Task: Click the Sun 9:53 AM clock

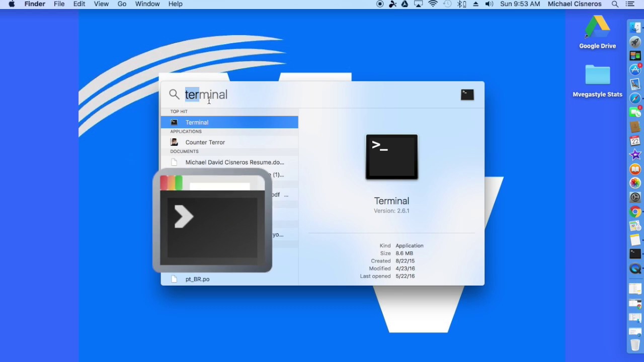Action: [x=520, y=4]
